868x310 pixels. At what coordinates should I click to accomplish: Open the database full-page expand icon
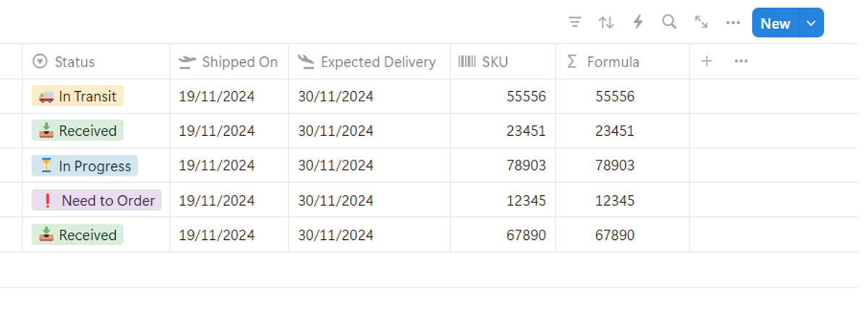[x=701, y=22]
